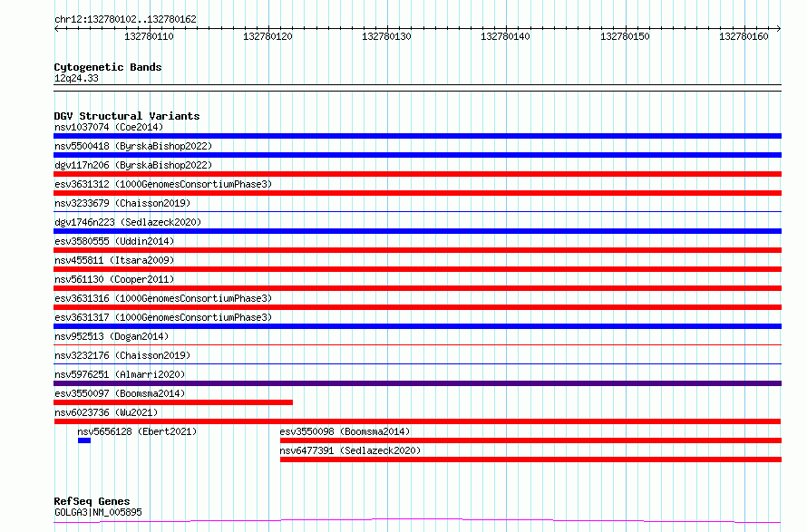Select the small blue nsv5656128 marker
The image size is (807, 532).
point(84,440)
